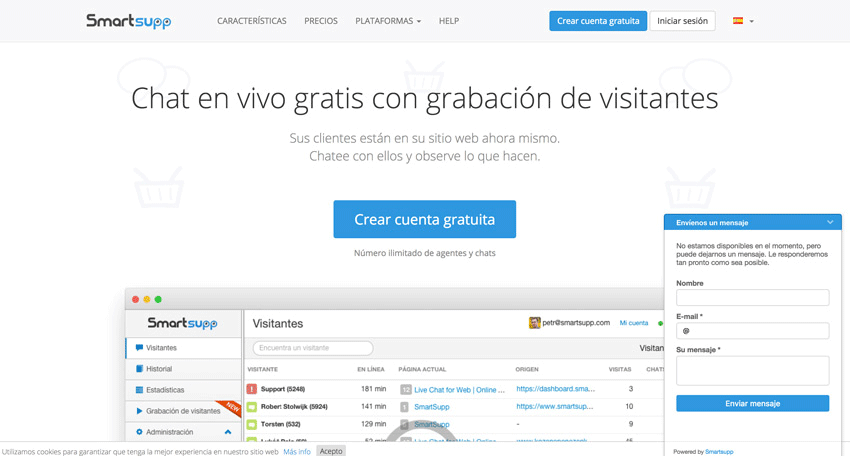The image size is (850, 456).
Task: Click the Robert Stolwijk (5924) visitor row
Action: [454, 407]
